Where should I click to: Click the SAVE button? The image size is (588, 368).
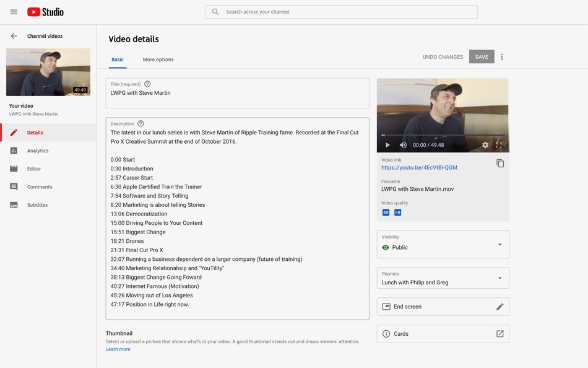click(482, 57)
